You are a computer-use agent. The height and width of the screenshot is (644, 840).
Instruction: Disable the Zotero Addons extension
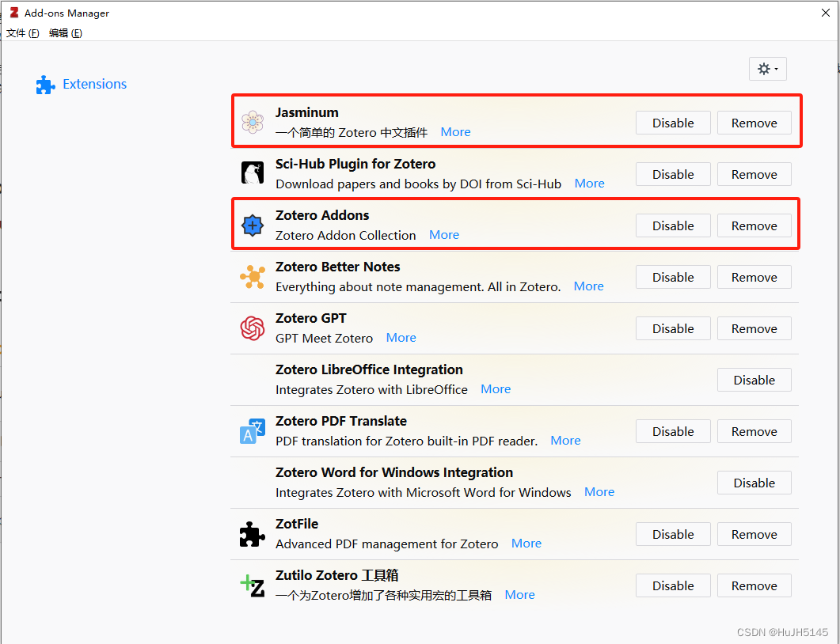coord(673,225)
